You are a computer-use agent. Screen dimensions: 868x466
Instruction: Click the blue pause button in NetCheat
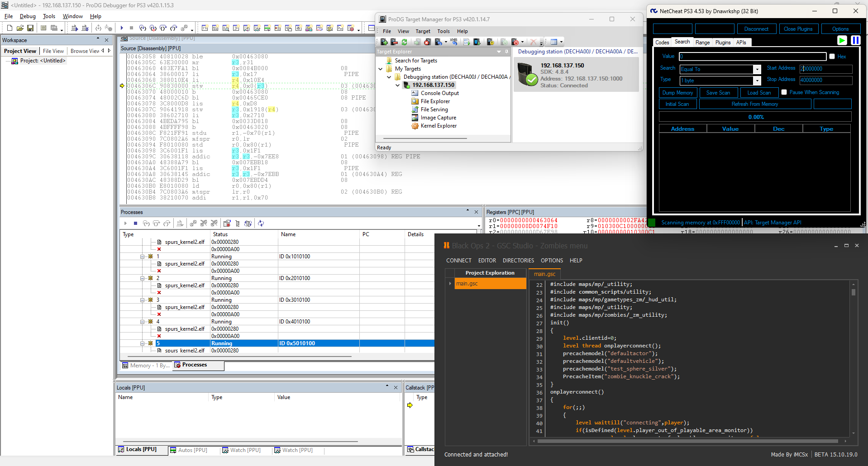[855, 40]
